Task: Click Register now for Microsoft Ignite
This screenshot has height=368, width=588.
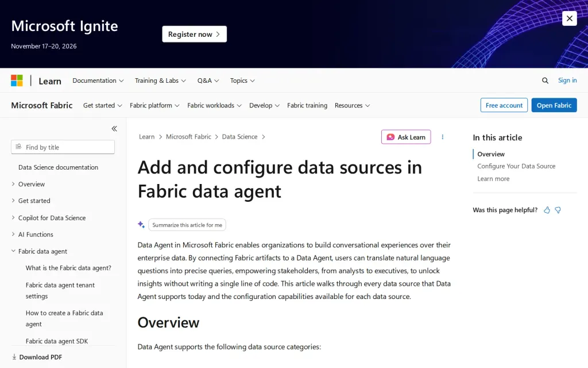Action: tap(194, 34)
